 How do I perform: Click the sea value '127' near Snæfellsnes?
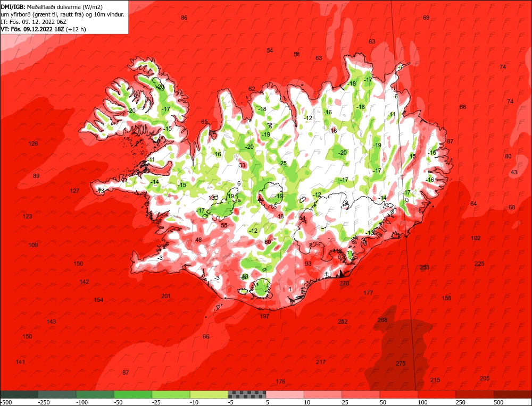(x=74, y=191)
